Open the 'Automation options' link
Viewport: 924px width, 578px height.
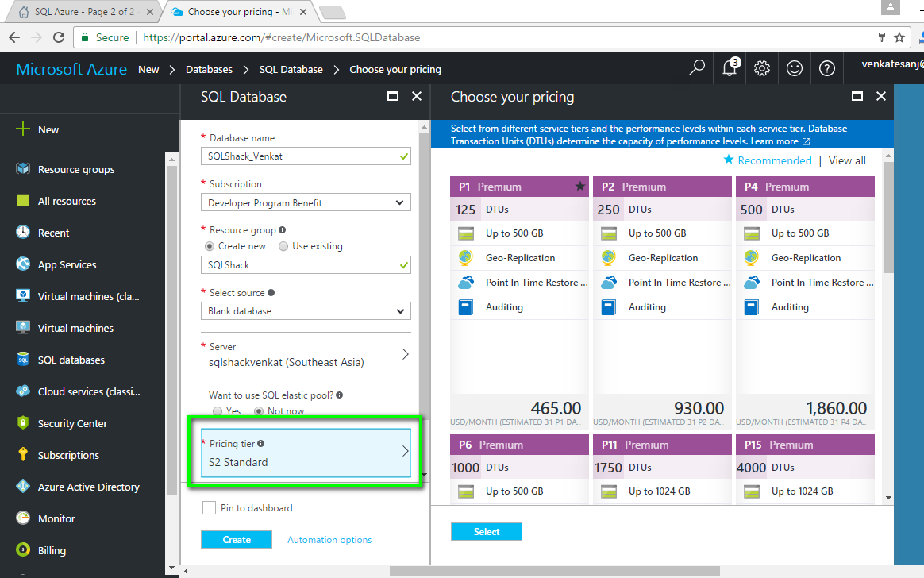pyautogui.click(x=329, y=540)
